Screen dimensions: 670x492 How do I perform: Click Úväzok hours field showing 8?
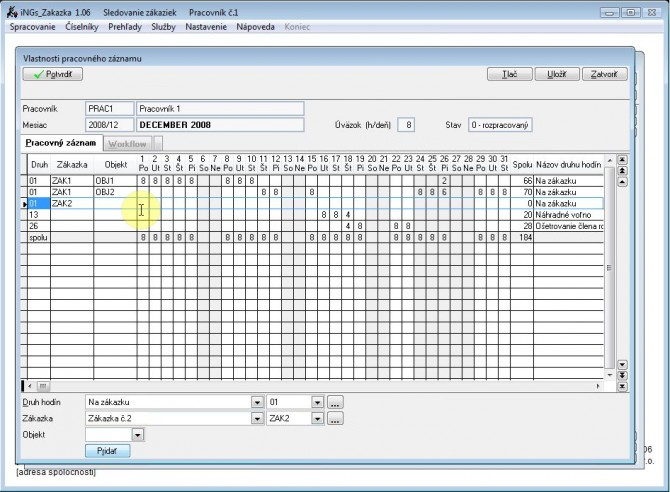pos(406,125)
